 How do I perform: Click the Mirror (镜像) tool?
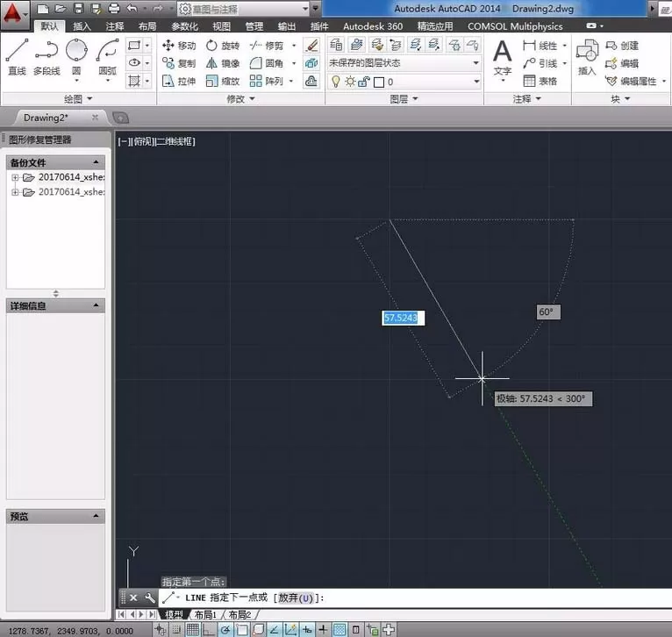[x=223, y=63]
